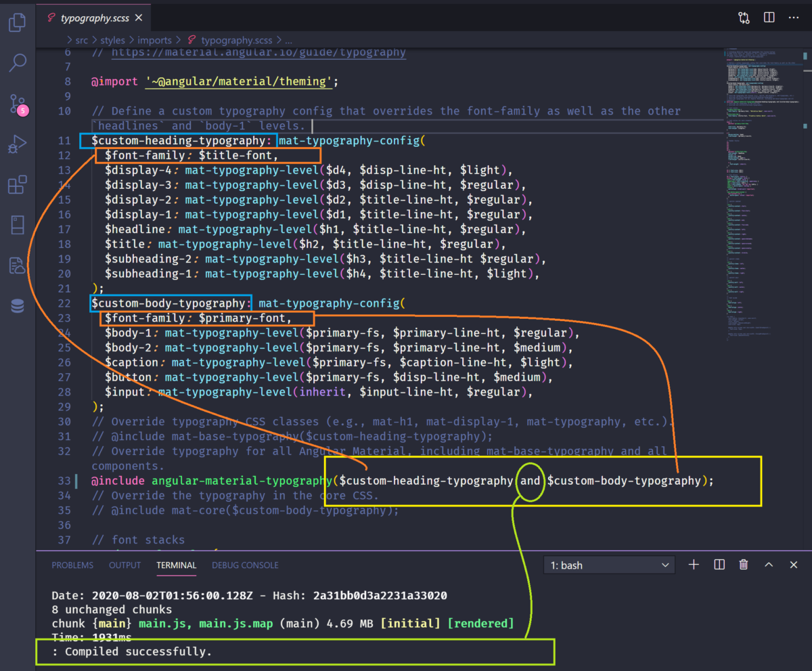Open the Extensions view icon
The image size is (812, 671).
[x=18, y=184]
